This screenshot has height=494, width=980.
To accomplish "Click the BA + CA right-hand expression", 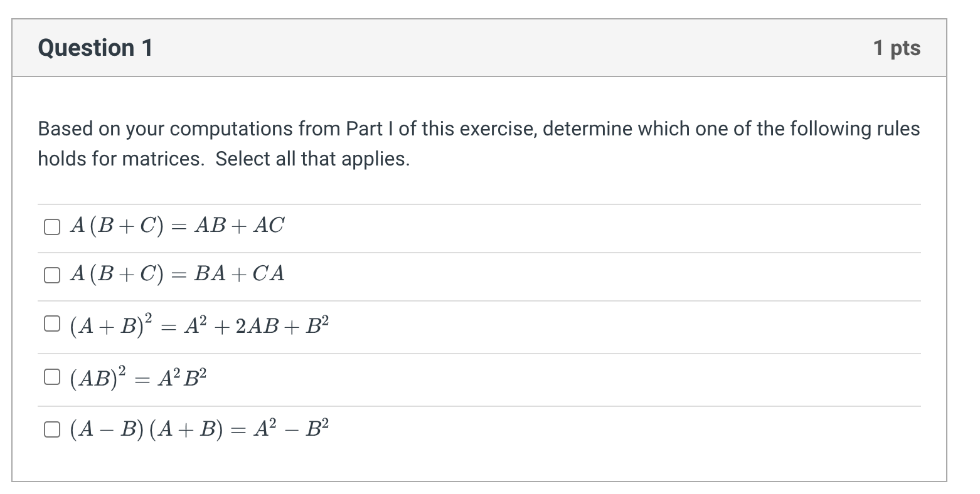I will (x=240, y=273).
